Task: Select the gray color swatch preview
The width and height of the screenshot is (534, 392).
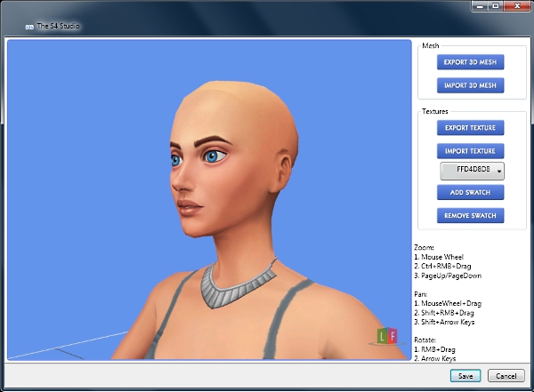Action: 449,171
